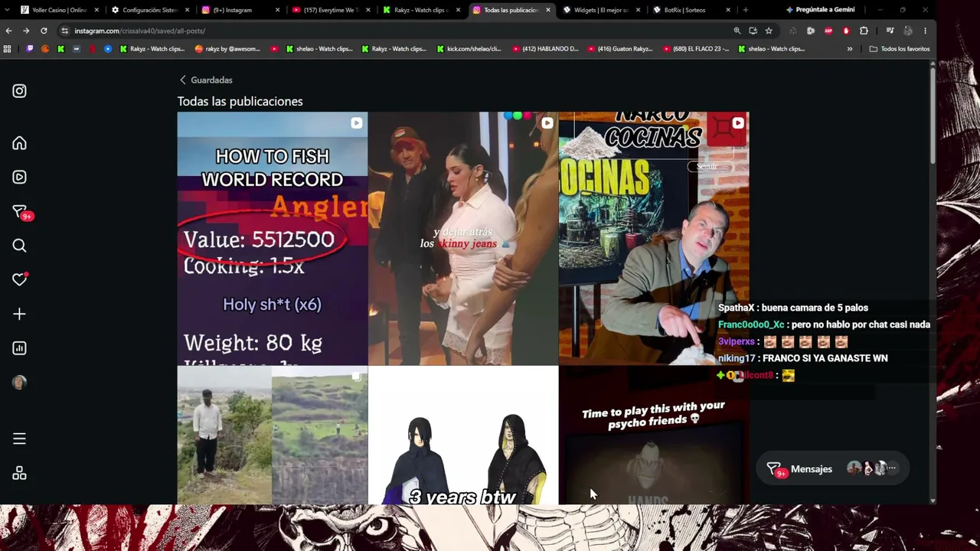Close the Yoller Casino tab
Screen dimensions: 980x551
click(x=96, y=10)
